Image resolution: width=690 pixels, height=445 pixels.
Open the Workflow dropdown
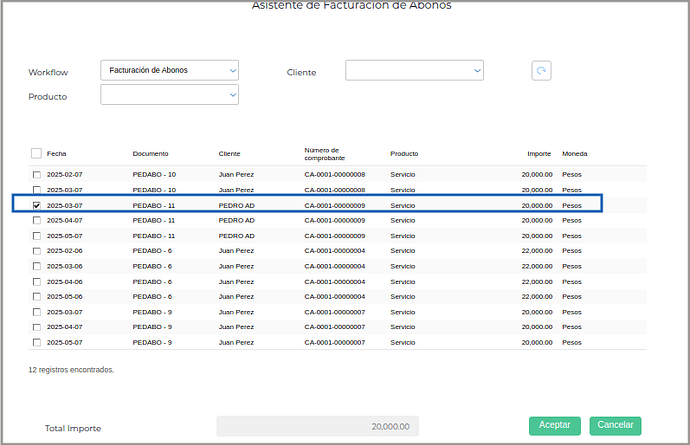[x=170, y=71]
